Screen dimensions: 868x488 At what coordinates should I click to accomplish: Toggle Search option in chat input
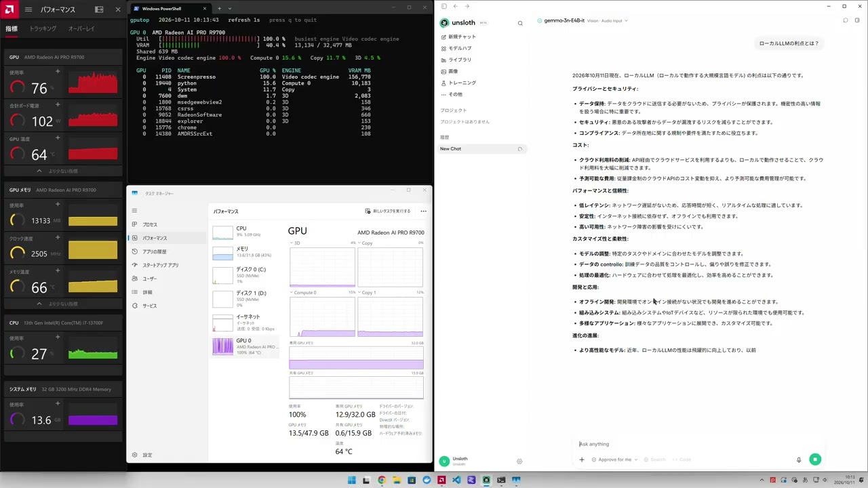tap(654, 460)
